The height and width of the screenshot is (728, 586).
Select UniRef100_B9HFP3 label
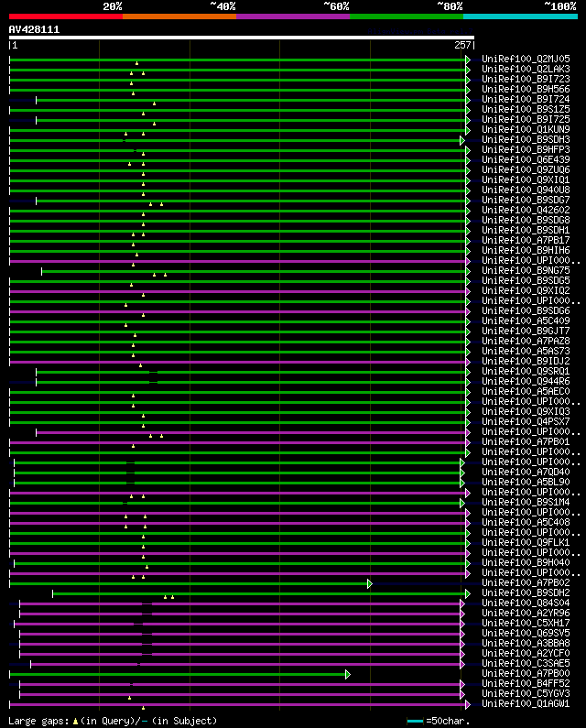[526, 149]
